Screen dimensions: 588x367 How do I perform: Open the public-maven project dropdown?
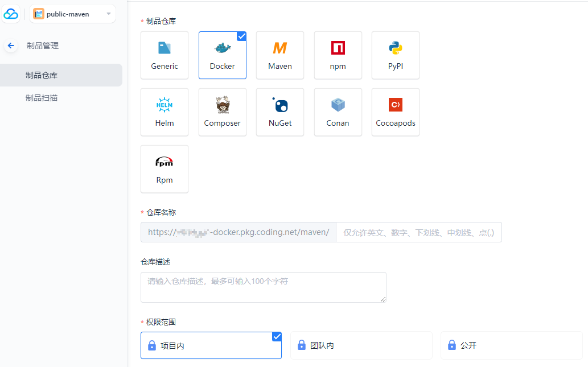[x=72, y=14]
